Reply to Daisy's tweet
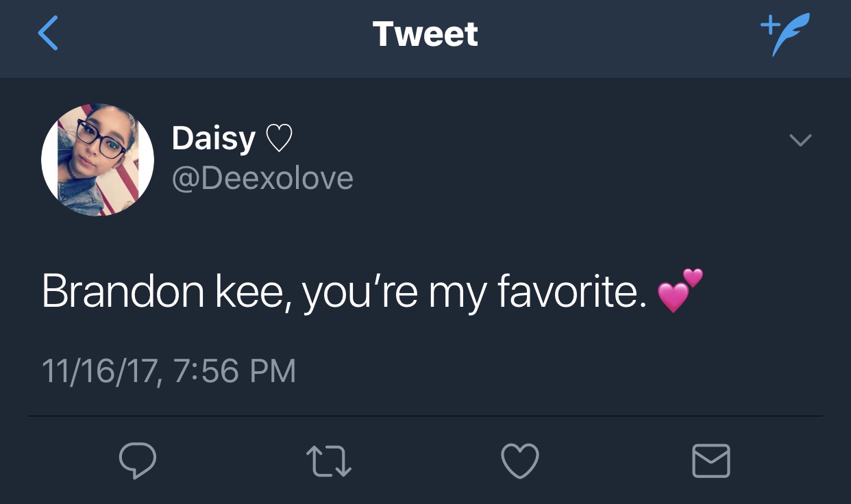 pyautogui.click(x=137, y=460)
